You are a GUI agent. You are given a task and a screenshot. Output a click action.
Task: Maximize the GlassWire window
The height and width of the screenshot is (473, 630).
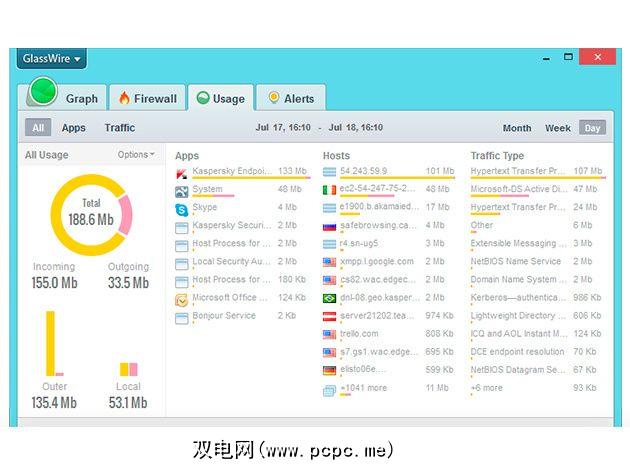[568, 57]
